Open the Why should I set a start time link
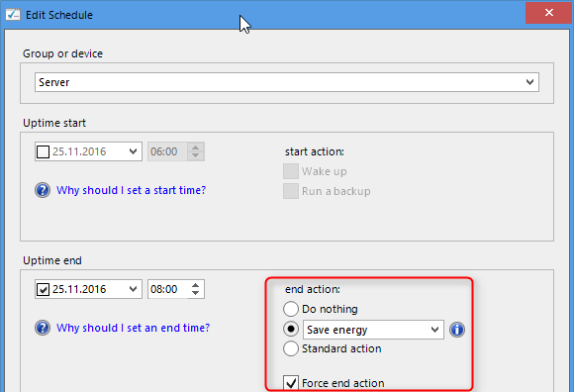574x392 pixels. click(131, 190)
